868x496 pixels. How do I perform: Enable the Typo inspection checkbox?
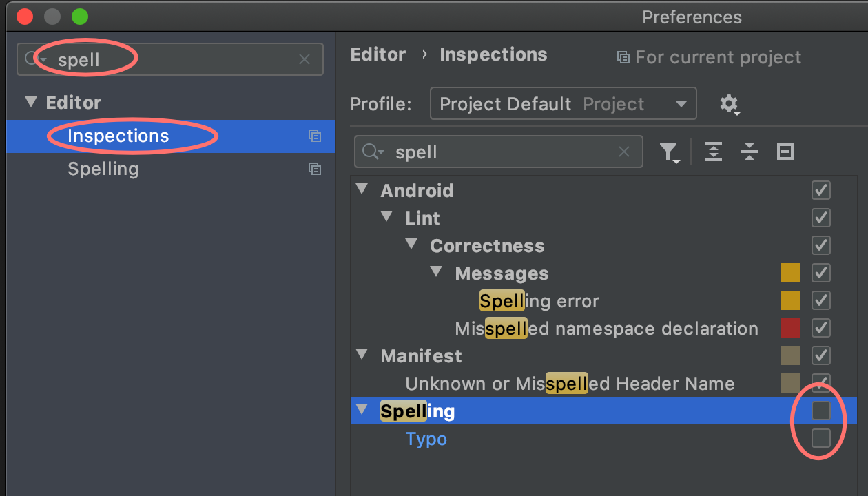[820, 438]
